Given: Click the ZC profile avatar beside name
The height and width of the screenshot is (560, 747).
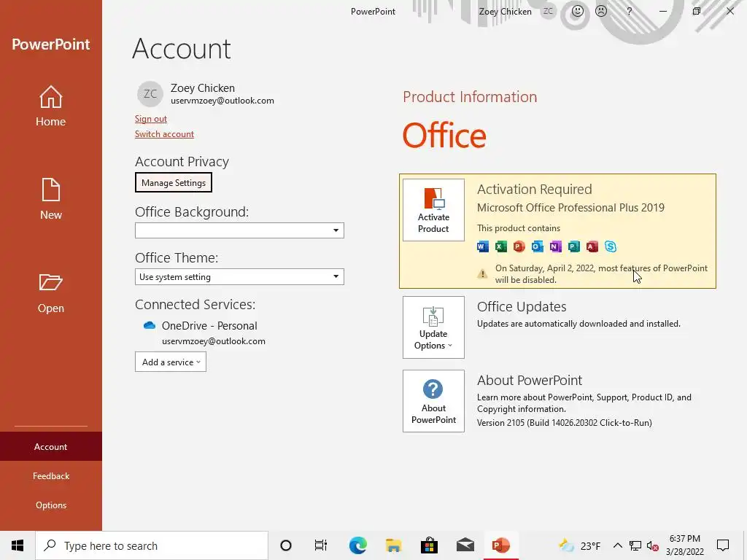Looking at the screenshot, I should [150, 94].
